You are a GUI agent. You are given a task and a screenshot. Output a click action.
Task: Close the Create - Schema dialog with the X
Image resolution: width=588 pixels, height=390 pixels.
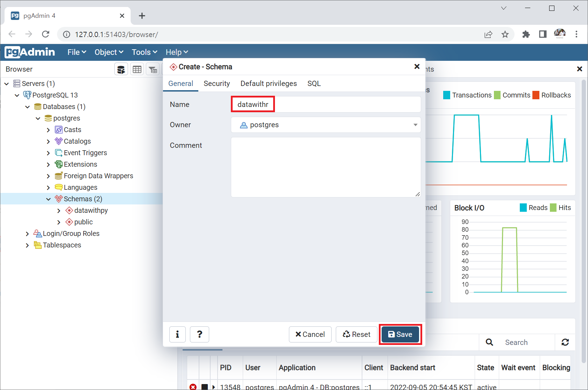pyautogui.click(x=417, y=66)
